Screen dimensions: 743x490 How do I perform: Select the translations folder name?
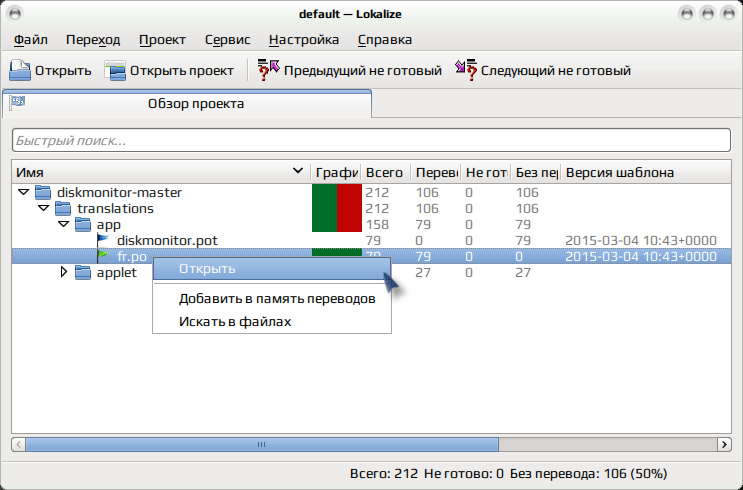click(116, 209)
